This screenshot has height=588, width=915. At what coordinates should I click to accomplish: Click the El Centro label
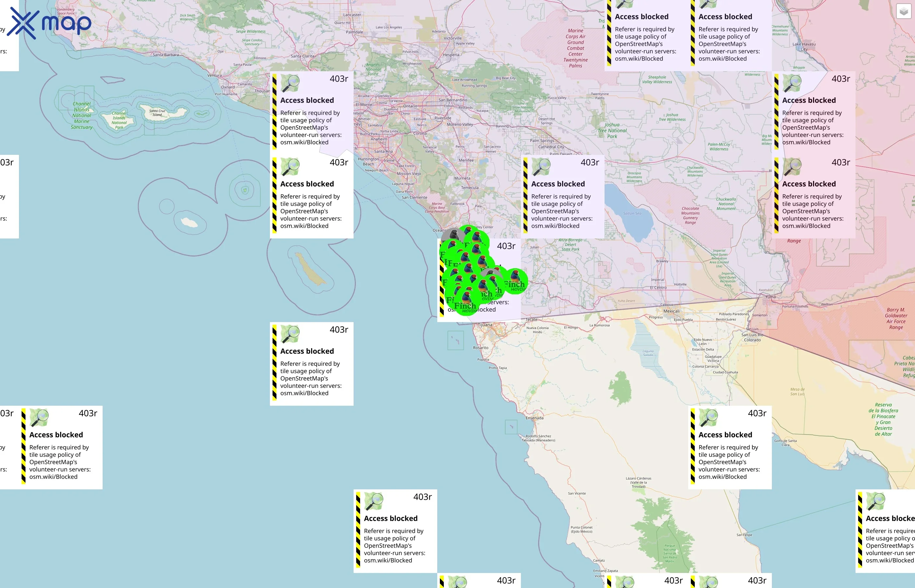point(658,288)
